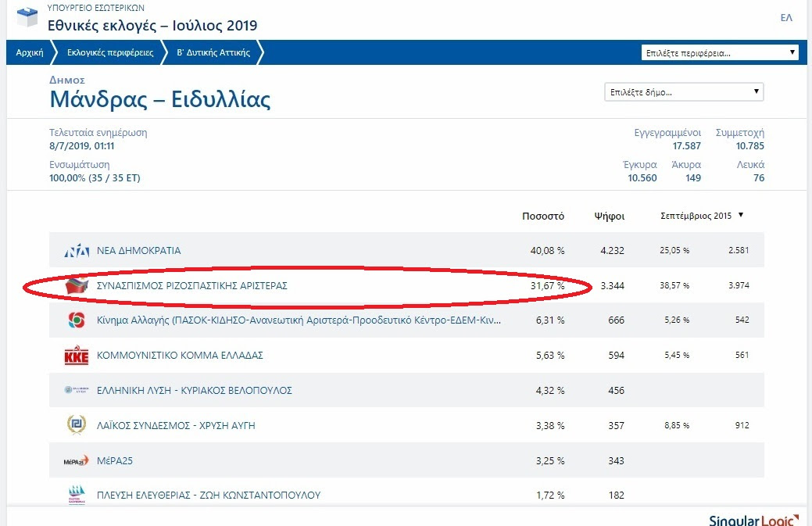This screenshot has height=526, width=812.
Task: Open ΝΕΑ ΔΗΜΟΚΡΑΤΙΑ party results
Action: tap(139, 251)
